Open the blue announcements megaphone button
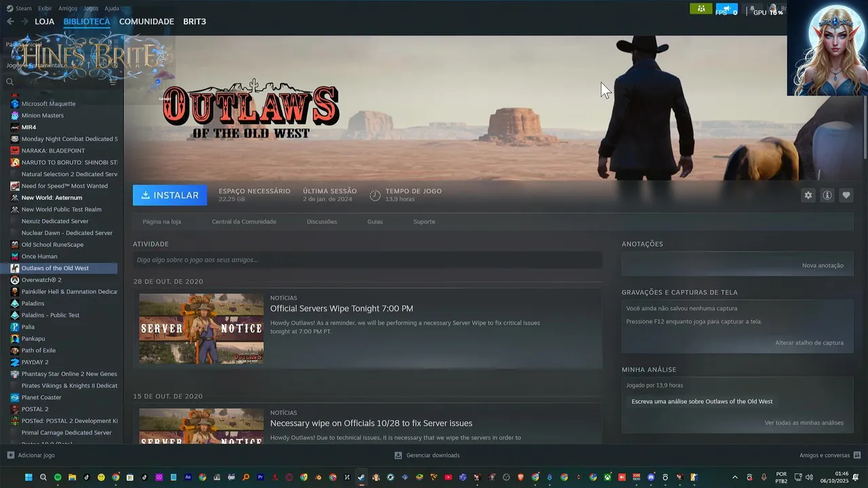The image size is (868, 488). click(726, 9)
